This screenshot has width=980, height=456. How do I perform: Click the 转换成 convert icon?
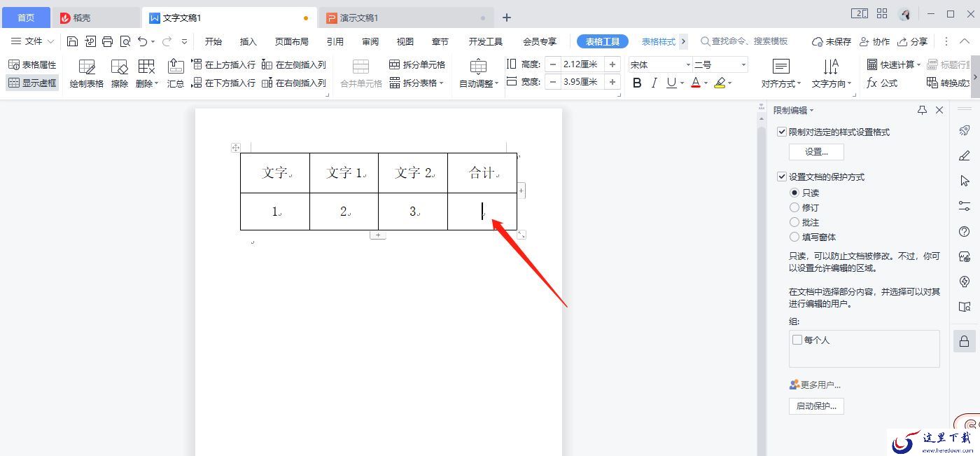tap(948, 83)
